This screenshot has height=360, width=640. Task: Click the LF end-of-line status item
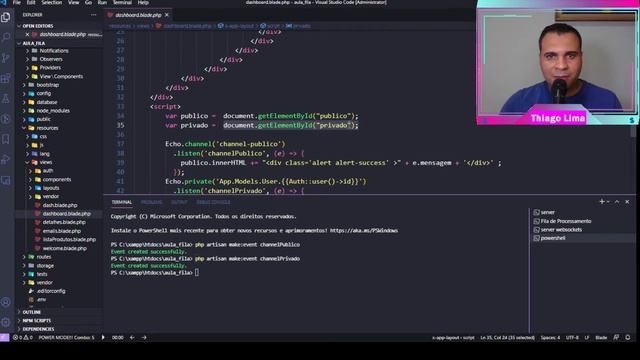pos(587,338)
